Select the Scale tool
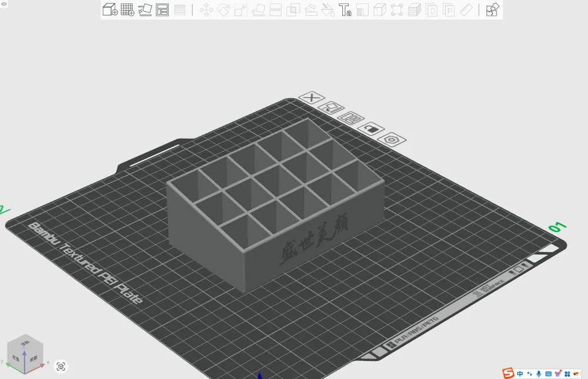 point(240,10)
